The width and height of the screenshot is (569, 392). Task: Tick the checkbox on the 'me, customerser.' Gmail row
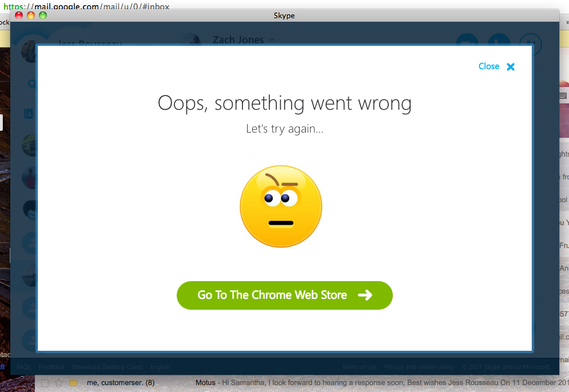[x=45, y=383]
